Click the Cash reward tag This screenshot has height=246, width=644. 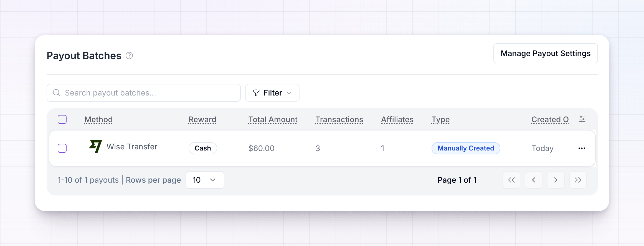pos(203,148)
